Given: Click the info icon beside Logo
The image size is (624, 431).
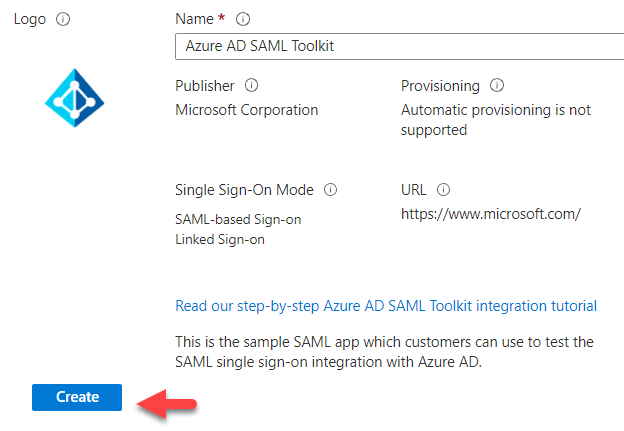Looking at the screenshot, I should tap(63, 19).
